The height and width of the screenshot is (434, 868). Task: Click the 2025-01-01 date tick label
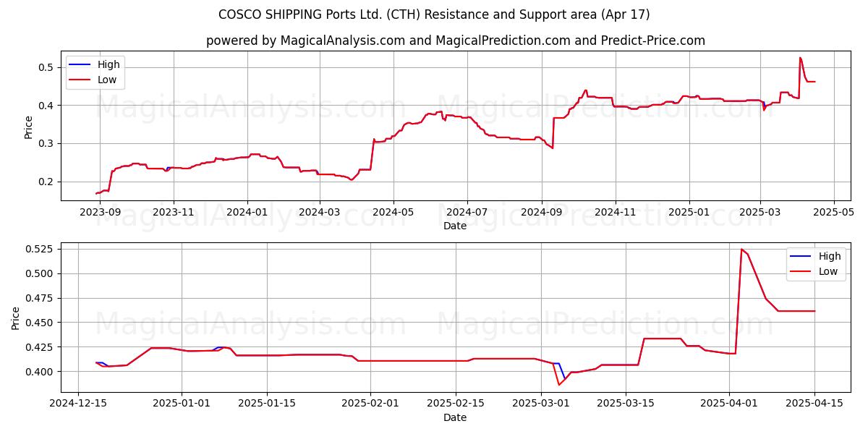click(x=182, y=404)
